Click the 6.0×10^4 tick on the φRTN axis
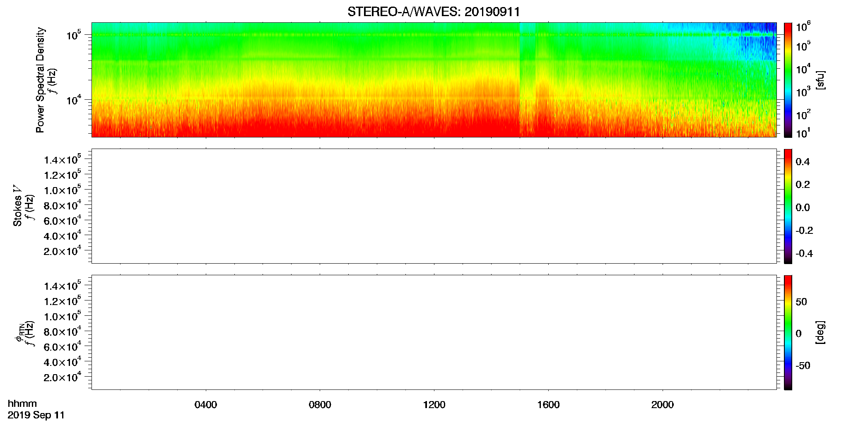Viewport: 868px width, 447px height. (x=63, y=347)
